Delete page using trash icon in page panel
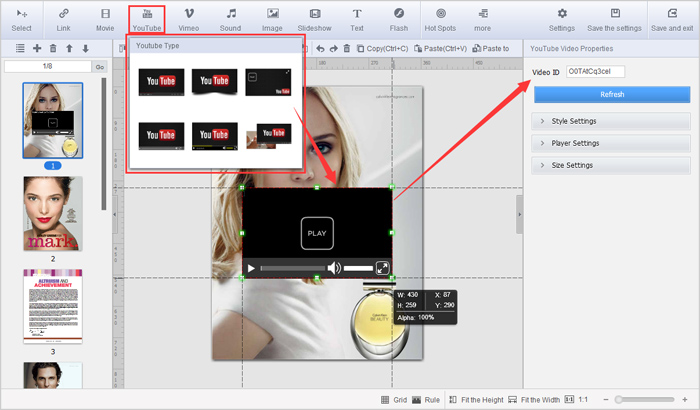The width and height of the screenshot is (700, 410). click(x=53, y=48)
